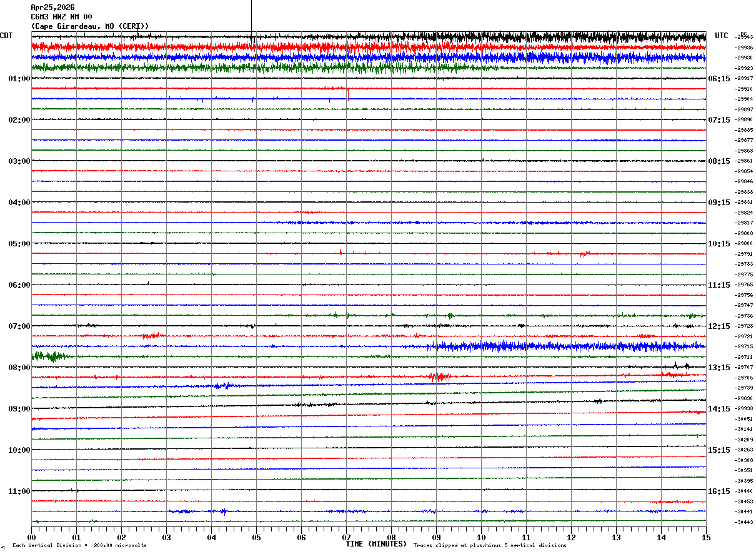This screenshot has width=756, height=554.
Task: Click the '05' minute tick label
Action: (x=256, y=537)
